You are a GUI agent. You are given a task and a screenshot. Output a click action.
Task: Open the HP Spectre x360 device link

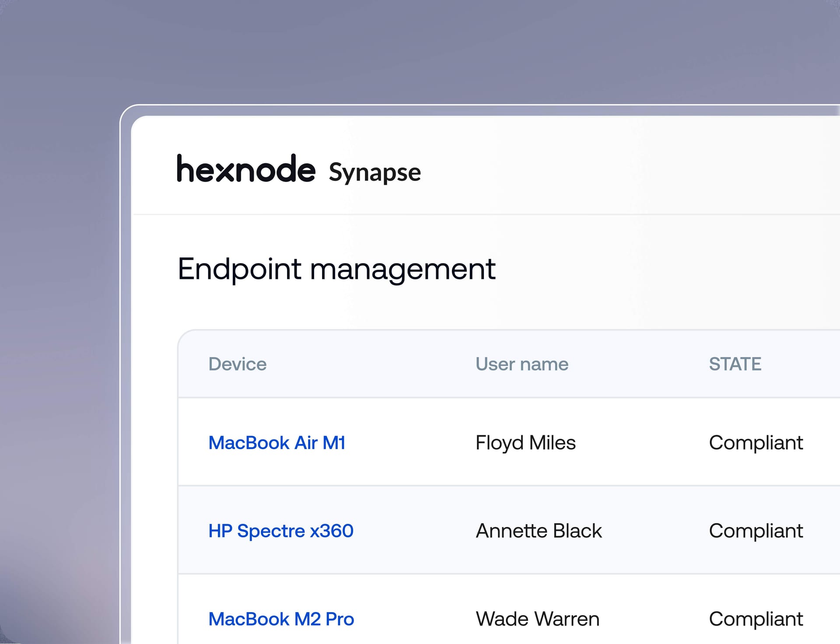[281, 531]
